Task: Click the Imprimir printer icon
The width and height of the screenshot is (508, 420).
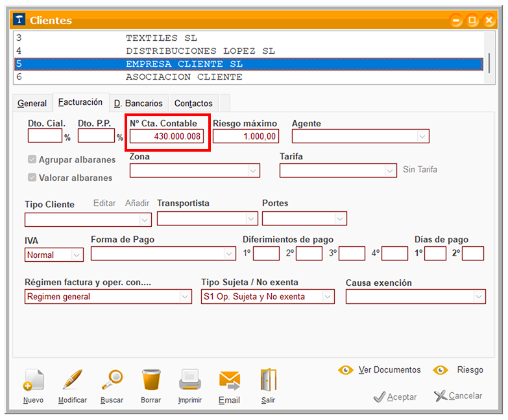Action: 190,379
